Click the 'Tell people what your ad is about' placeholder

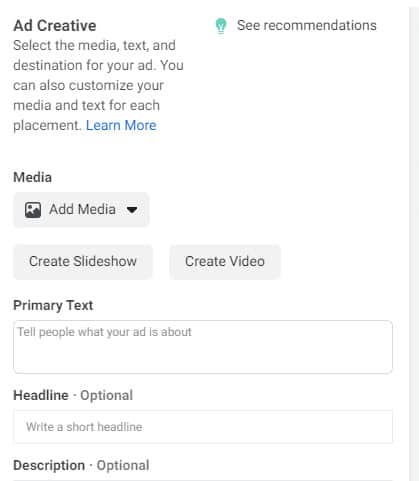point(104,332)
